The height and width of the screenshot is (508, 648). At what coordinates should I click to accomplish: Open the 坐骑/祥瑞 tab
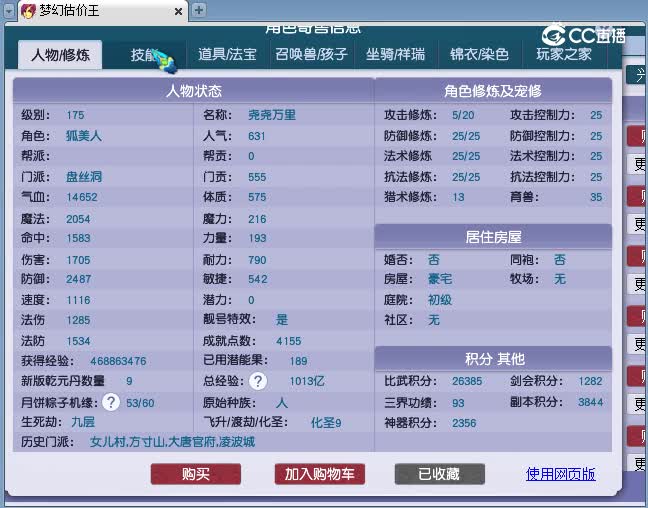click(395, 54)
